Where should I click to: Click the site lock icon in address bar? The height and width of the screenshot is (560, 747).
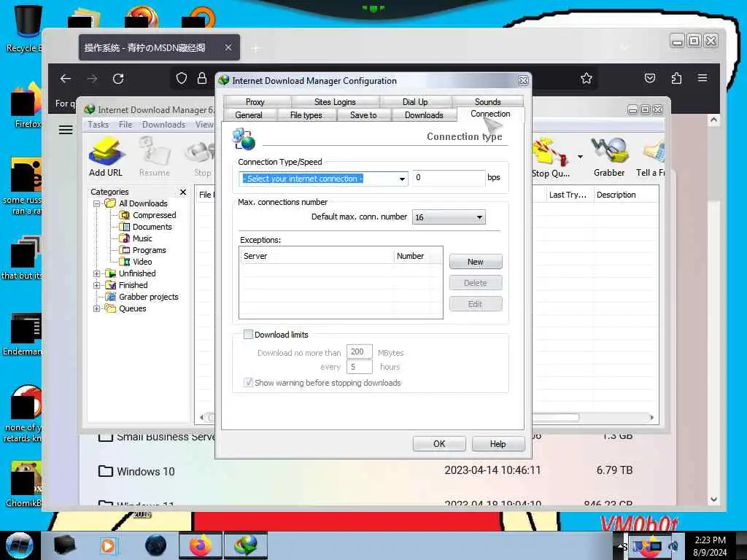[x=202, y=78]
